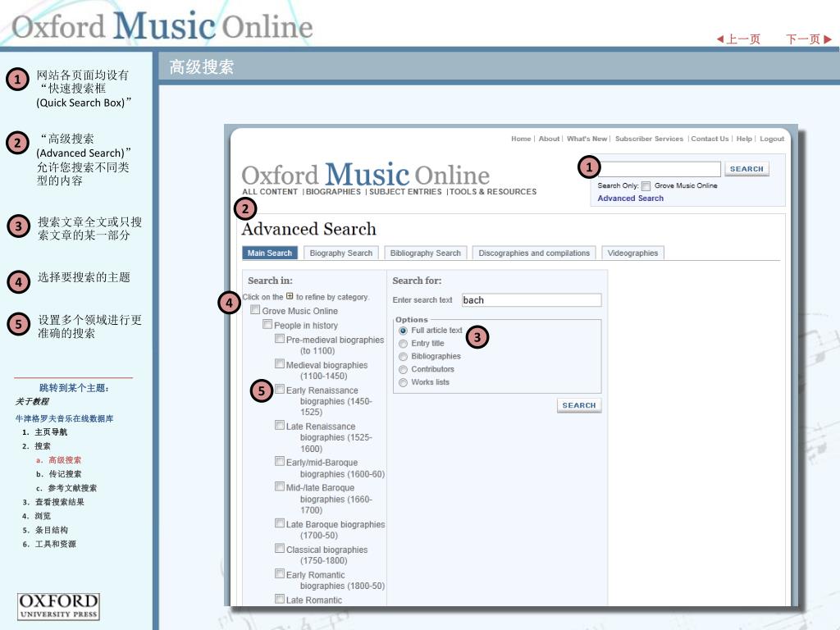
Task: Open 牛津格罗夫音乐在线数据库 link
Action: (64, 419)
